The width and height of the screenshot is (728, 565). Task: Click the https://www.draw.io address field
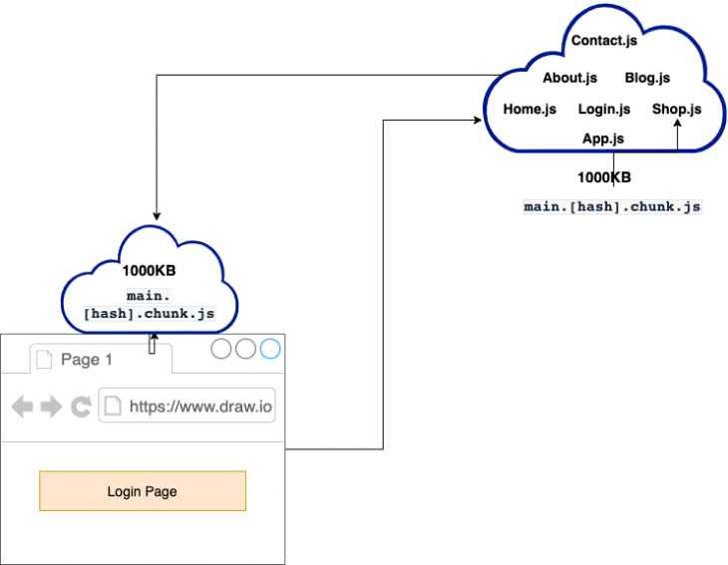pyautogui.click(x=186, y=406)
